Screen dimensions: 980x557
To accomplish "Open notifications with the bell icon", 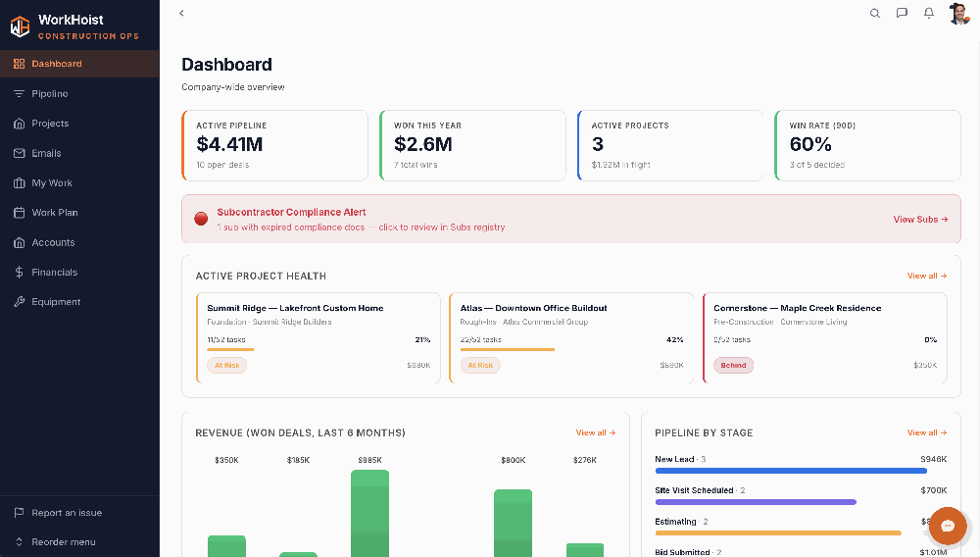I will 929,13.
